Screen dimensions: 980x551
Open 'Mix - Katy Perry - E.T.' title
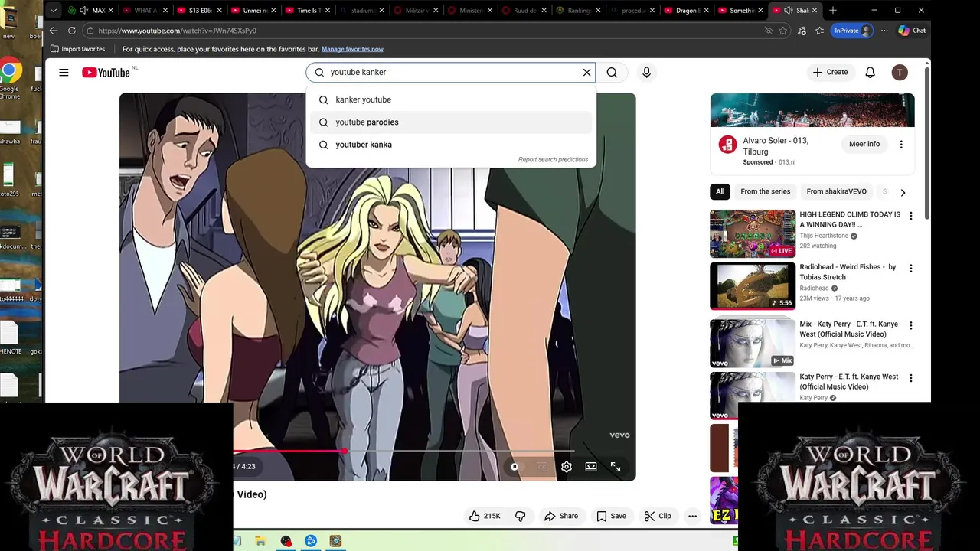tap(849, 329)
